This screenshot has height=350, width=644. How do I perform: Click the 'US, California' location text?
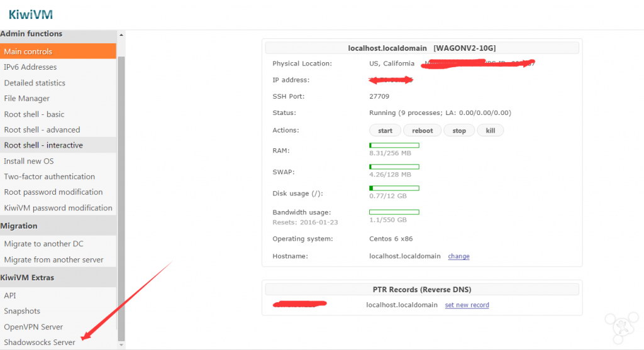pyautogui.click(x=392, y=63)
